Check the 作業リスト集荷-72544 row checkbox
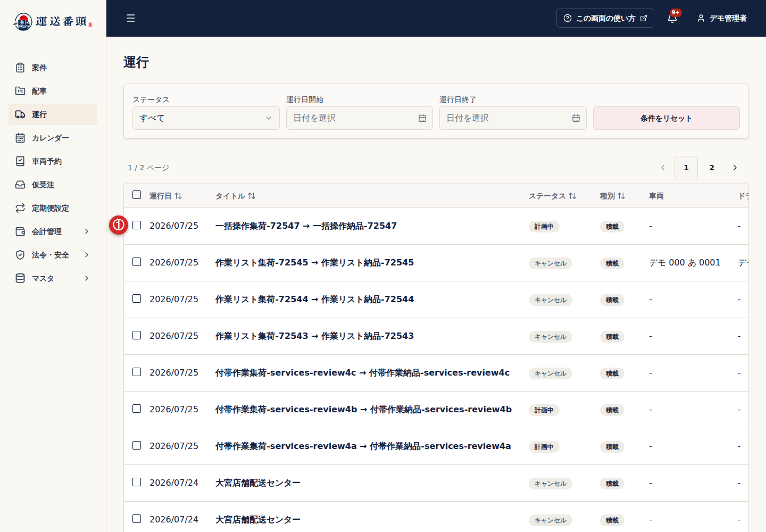Image resolution: width=766 pixels, height=532 pixels. 137,298
